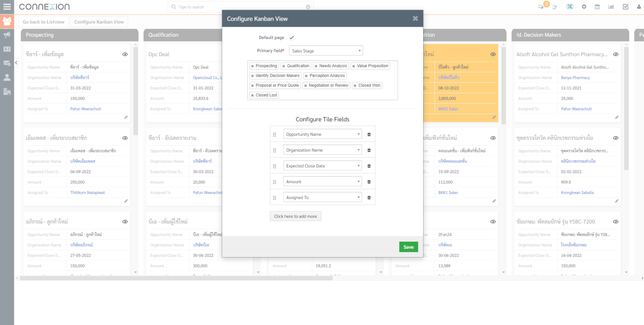Screen dimensions: 644x325
Task: Click the megaphone marketing sidebar icon
Action: click(7, 35)
